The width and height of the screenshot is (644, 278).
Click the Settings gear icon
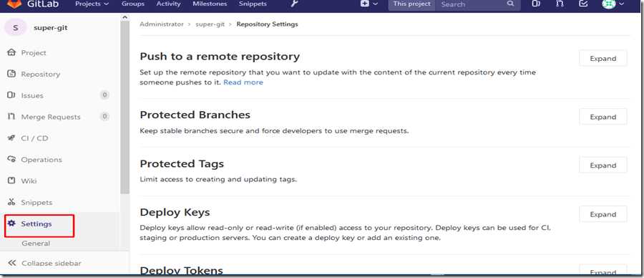(11, 224)
